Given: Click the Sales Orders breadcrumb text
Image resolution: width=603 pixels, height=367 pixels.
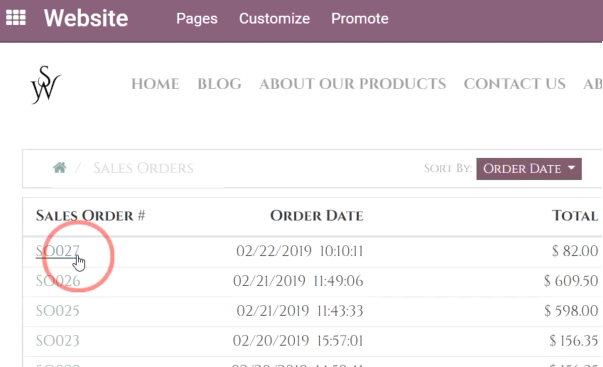Looking at the screenshot, I should [143, 168].
